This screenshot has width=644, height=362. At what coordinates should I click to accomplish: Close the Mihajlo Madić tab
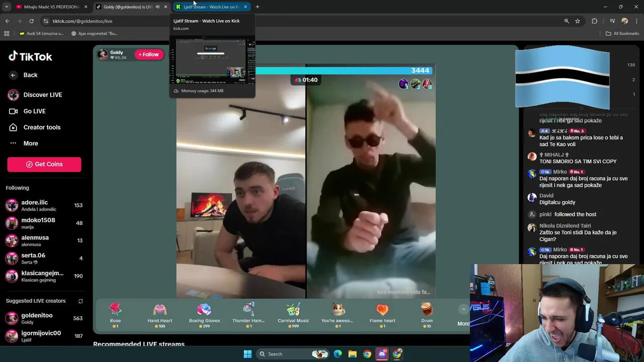coord(86,7)
